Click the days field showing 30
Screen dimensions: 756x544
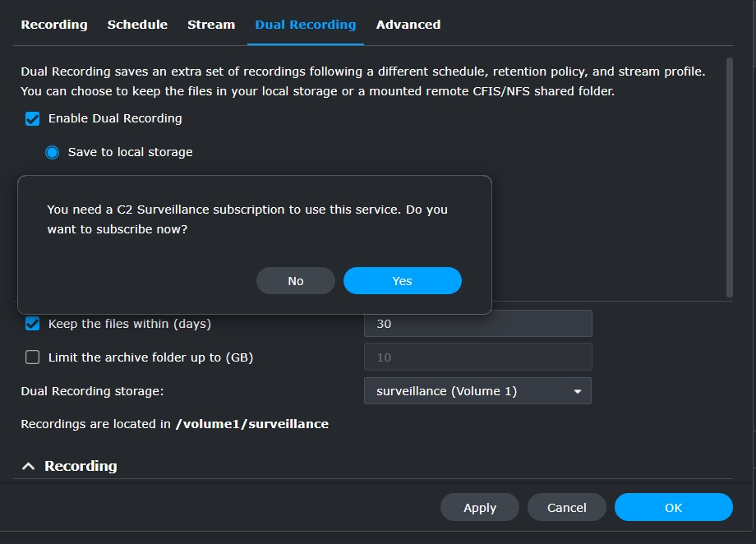pyautogui.click(x=477, y=324)
